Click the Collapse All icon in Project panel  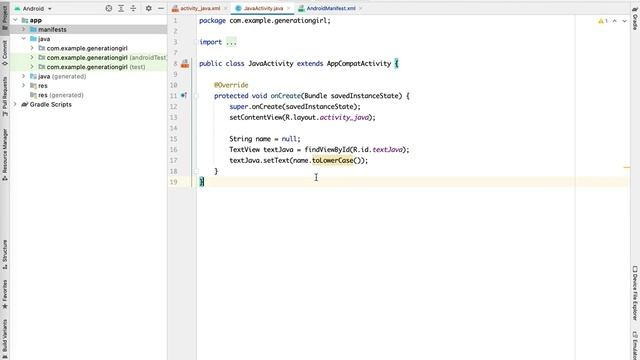click(133, 8)
